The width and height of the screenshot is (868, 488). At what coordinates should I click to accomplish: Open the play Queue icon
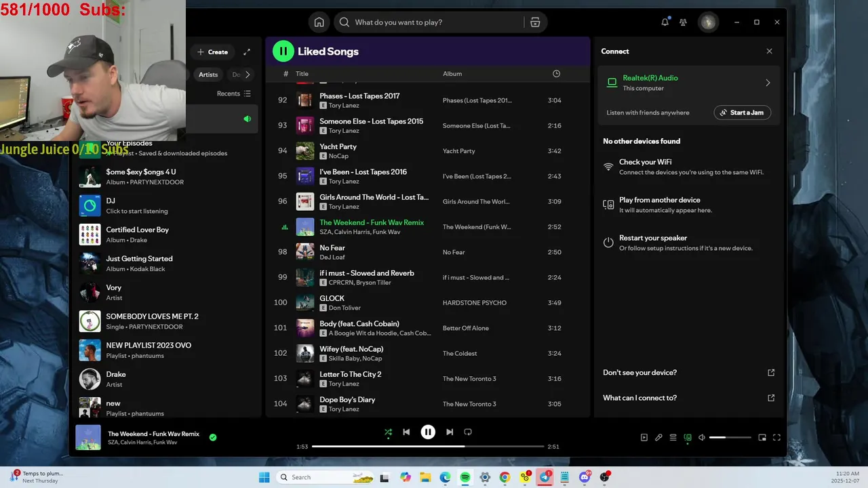pos(673,438)
